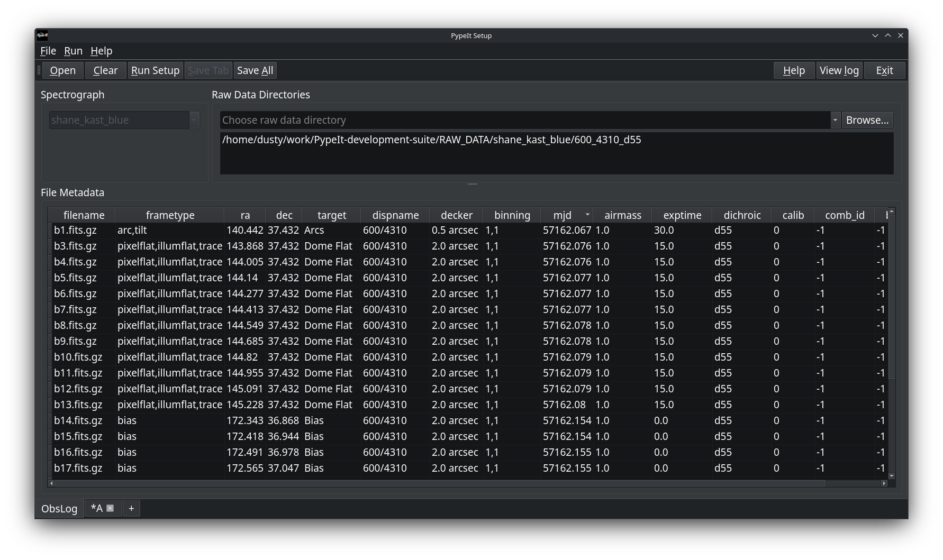Click the 145.228 ra cell
Viewport: 943px width, 560px height.
point(245,405)
